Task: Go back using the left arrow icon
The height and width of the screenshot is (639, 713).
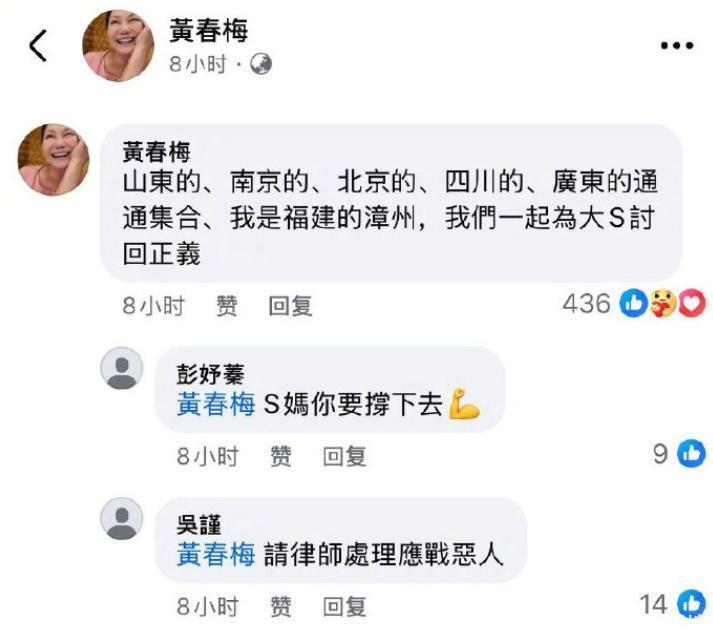Action: point(38,45)
